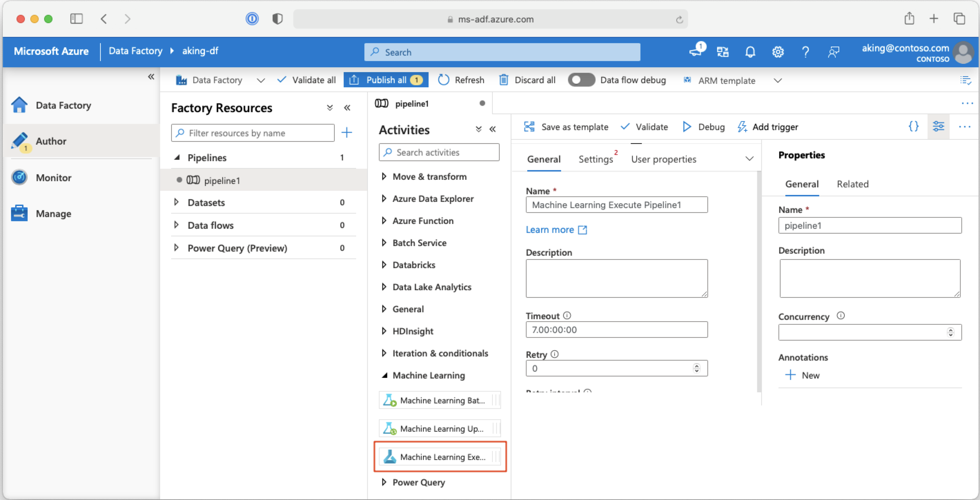The height and width of the screenshot is (500, 980).
Task: Click the Learn more link
Action: tap(550, 229)
